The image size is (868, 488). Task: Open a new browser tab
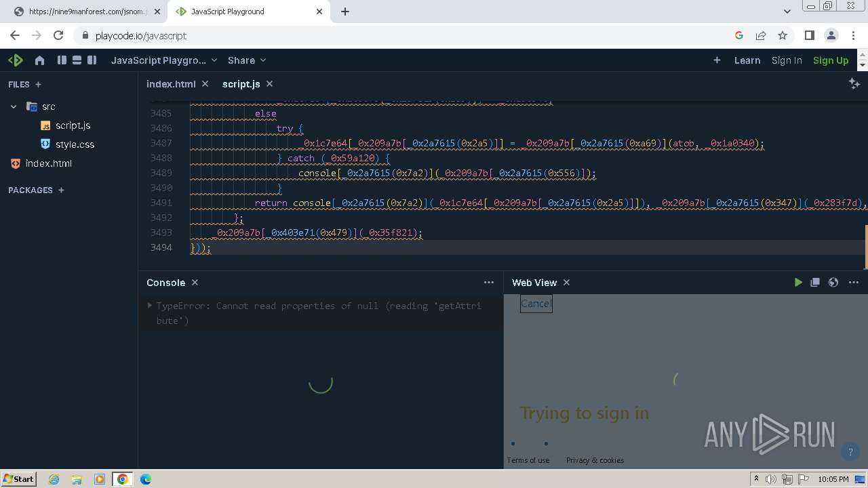[x=344, y=12]
